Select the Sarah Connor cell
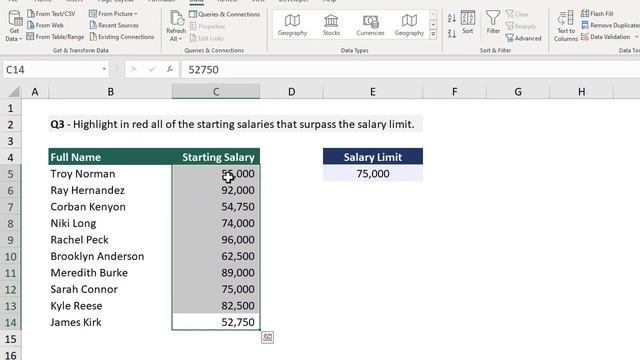The height and width of the screenshot is (360, 640). (110, 289)
